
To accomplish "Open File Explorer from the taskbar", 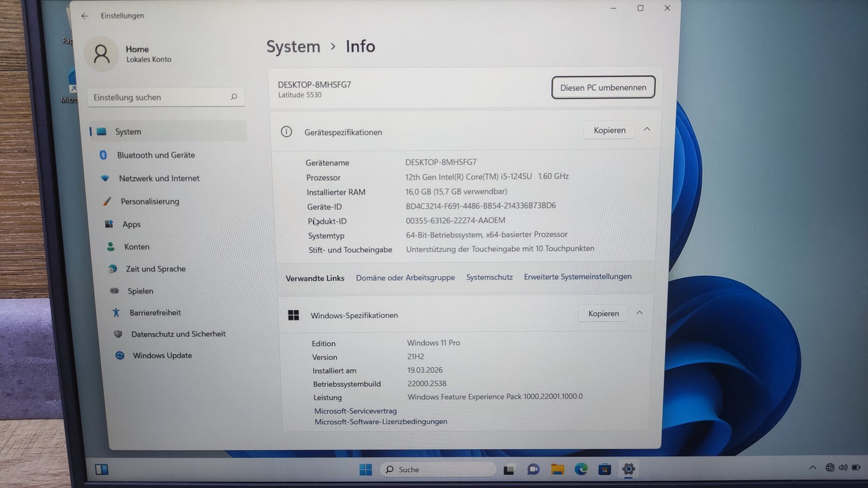I will coord(557,469).
